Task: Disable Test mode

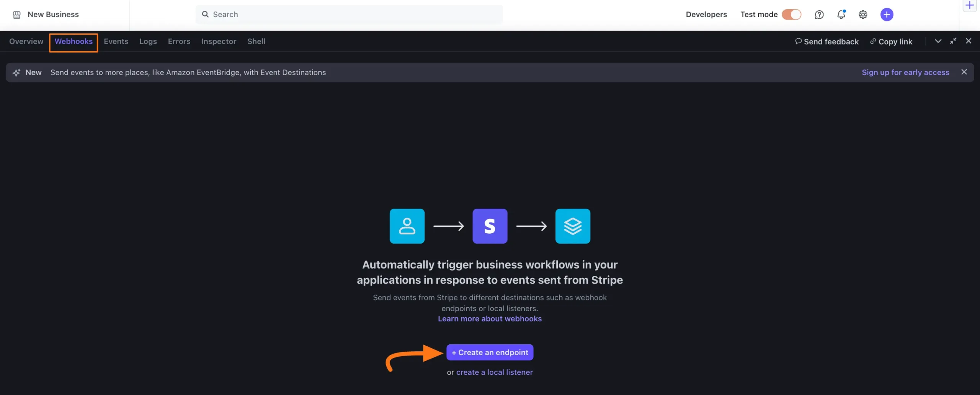Action: click(791, 15)
